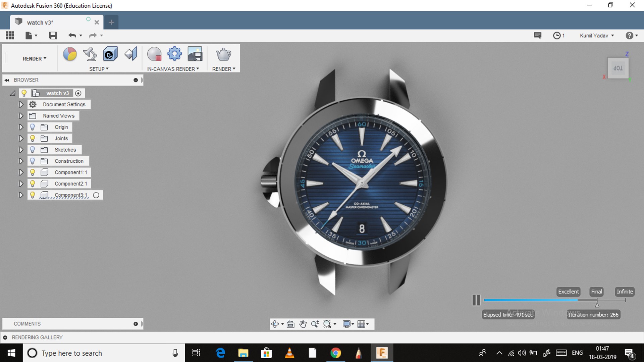The height and width of the screenshot is (362, 644).
Task: Undo the last action
Action: 72,35
